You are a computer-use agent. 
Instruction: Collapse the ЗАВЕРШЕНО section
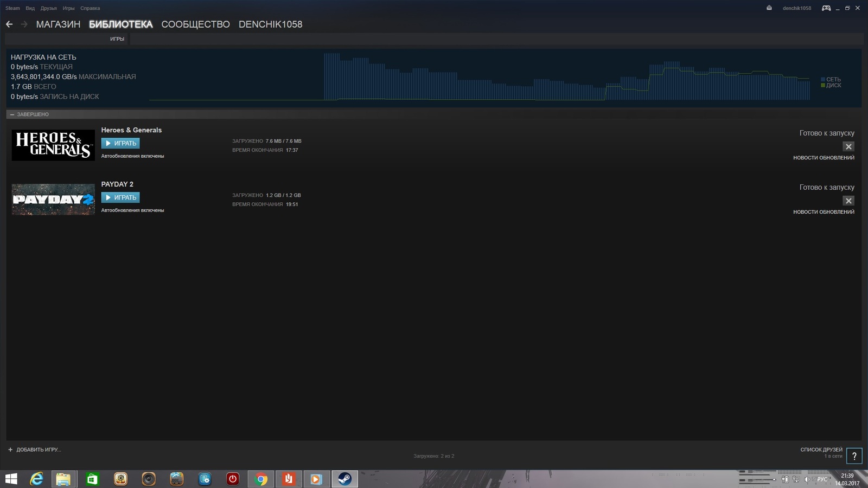click(x=12, y=114)
